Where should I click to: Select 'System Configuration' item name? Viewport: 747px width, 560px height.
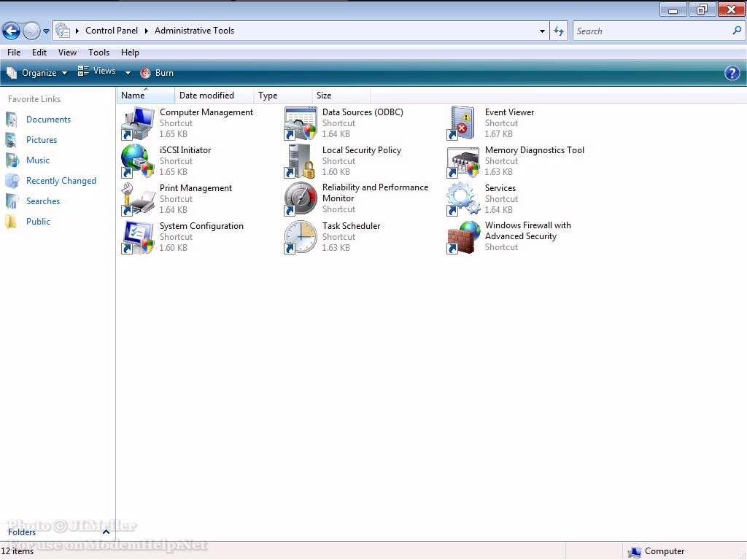(x=201, y=226)
